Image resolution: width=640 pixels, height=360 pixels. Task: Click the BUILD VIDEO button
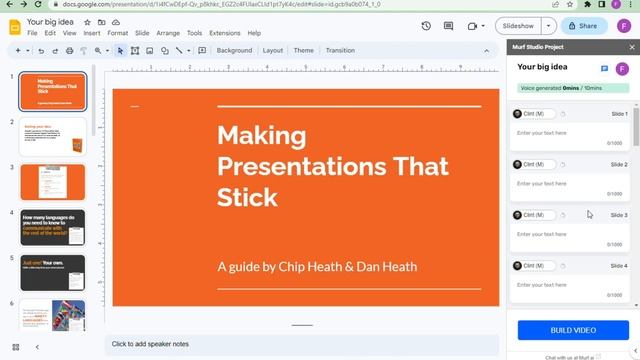573,330
